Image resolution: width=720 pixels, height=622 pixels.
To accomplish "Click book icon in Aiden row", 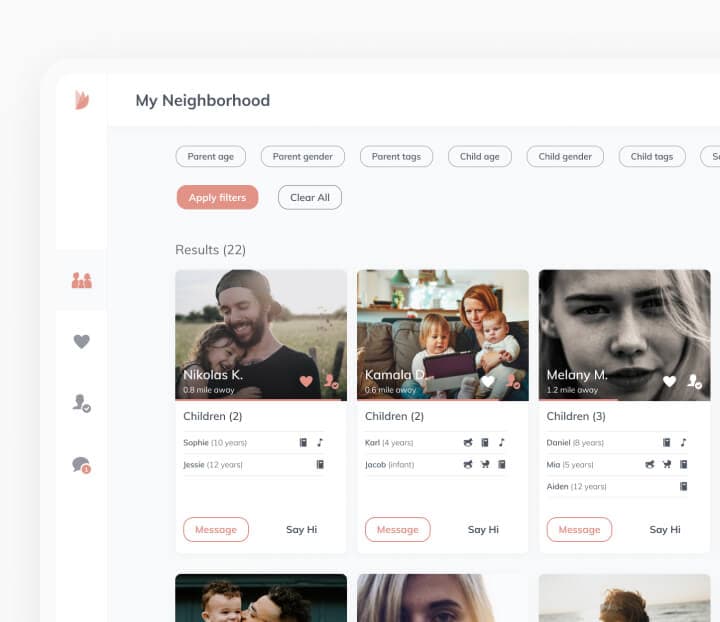I will 684,486.
